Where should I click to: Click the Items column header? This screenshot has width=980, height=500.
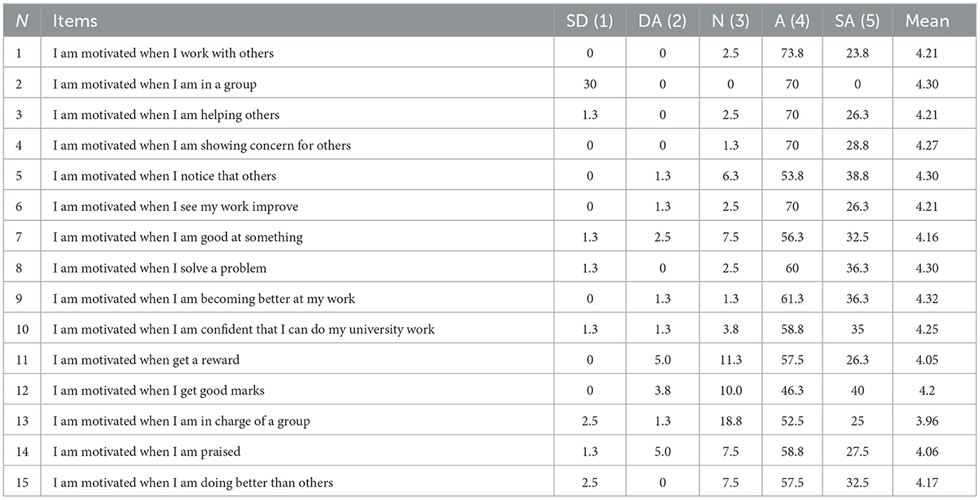click(75, 21)
